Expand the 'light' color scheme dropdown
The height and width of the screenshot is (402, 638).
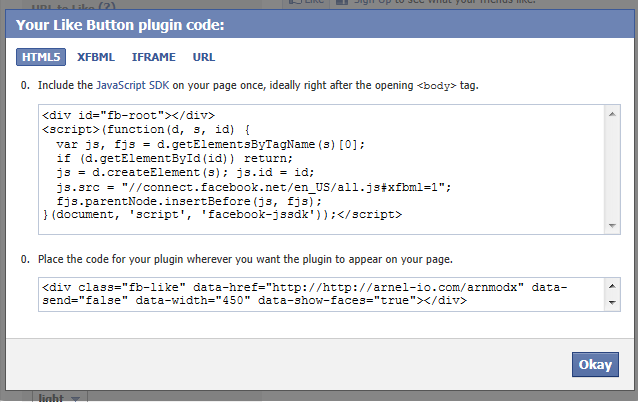coord(61,397)
